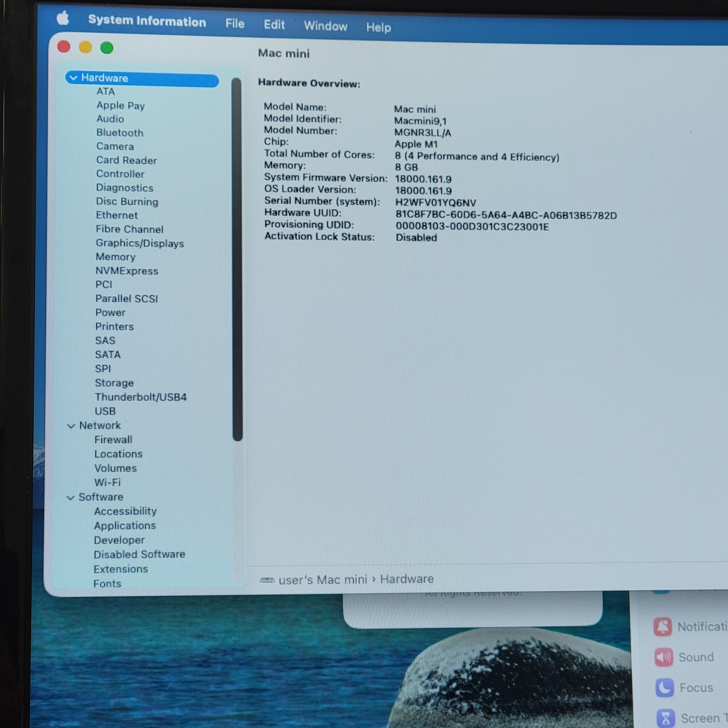Select Controller in the sidebar

(120, 174)
